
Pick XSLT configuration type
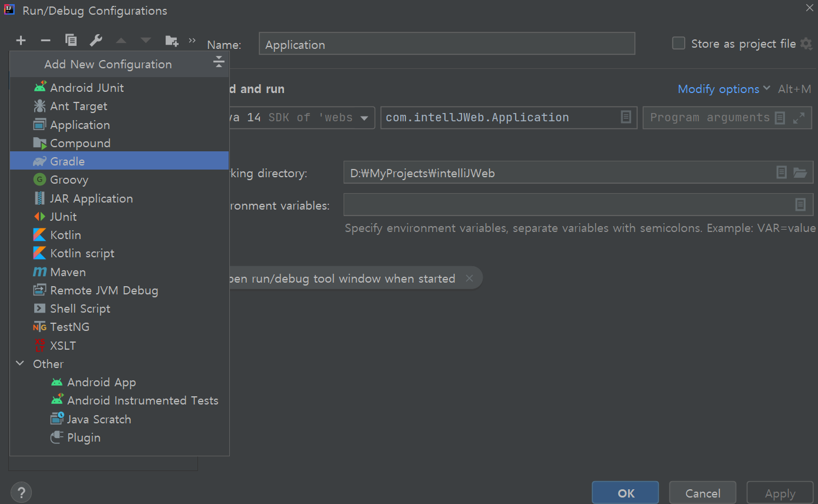(119, 346)
